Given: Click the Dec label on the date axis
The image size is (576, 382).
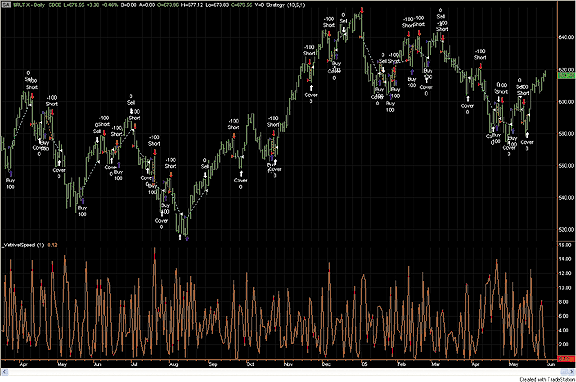Looking at the screenshot, I should tap(326, 364).
